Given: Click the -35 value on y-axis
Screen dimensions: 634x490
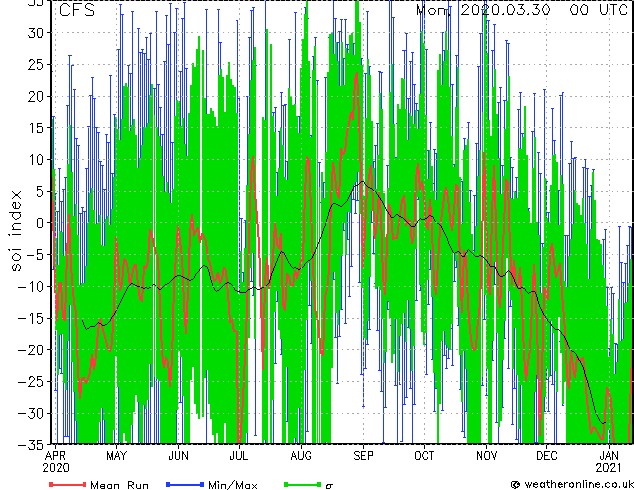Looking at the screenshot, I should (x=32, y=444).
